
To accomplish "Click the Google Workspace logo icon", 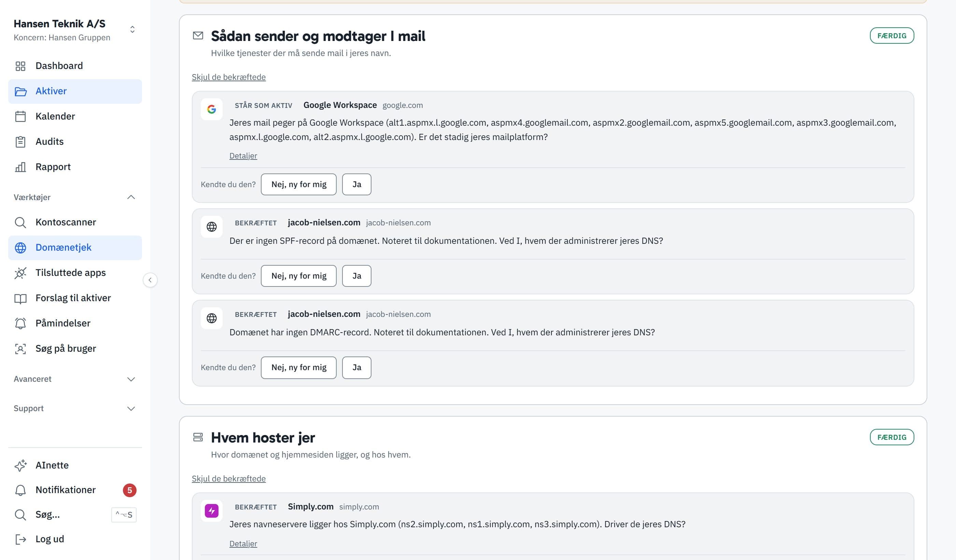I will click(x=211, y=109).
